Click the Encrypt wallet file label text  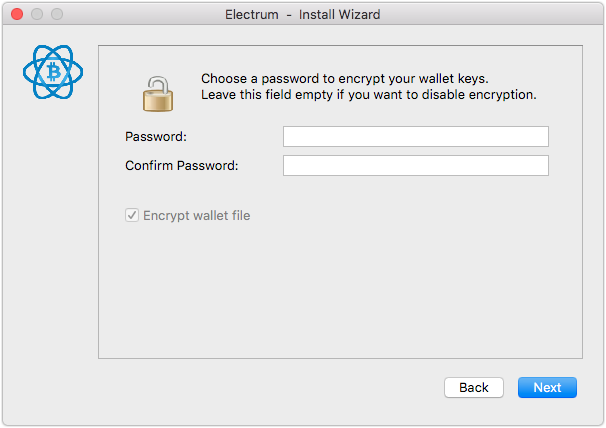(x=197, y=215)
